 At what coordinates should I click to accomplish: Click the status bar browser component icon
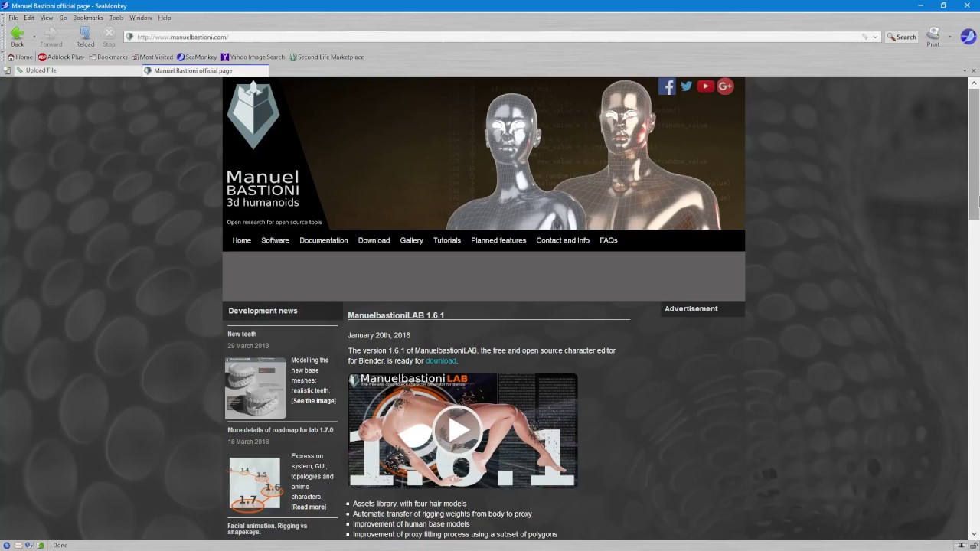pos(6,545)
